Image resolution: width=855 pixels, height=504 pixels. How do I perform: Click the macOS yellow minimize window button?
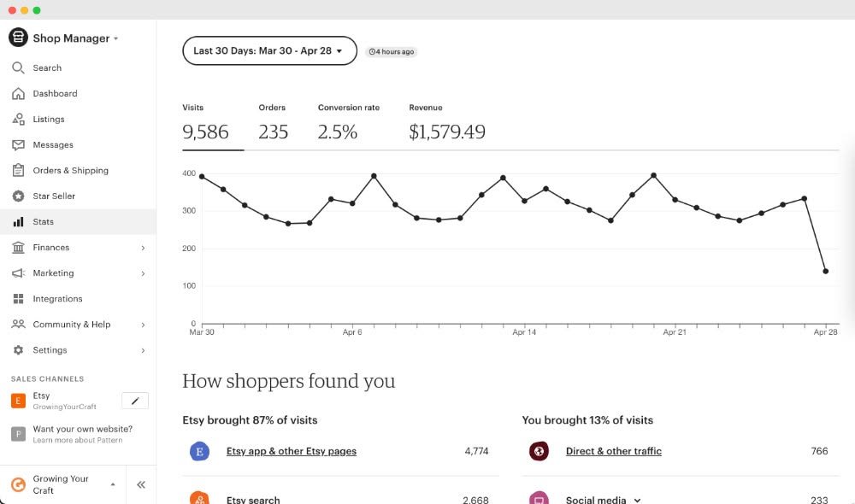pyautogui.click(x=25, y=10)
